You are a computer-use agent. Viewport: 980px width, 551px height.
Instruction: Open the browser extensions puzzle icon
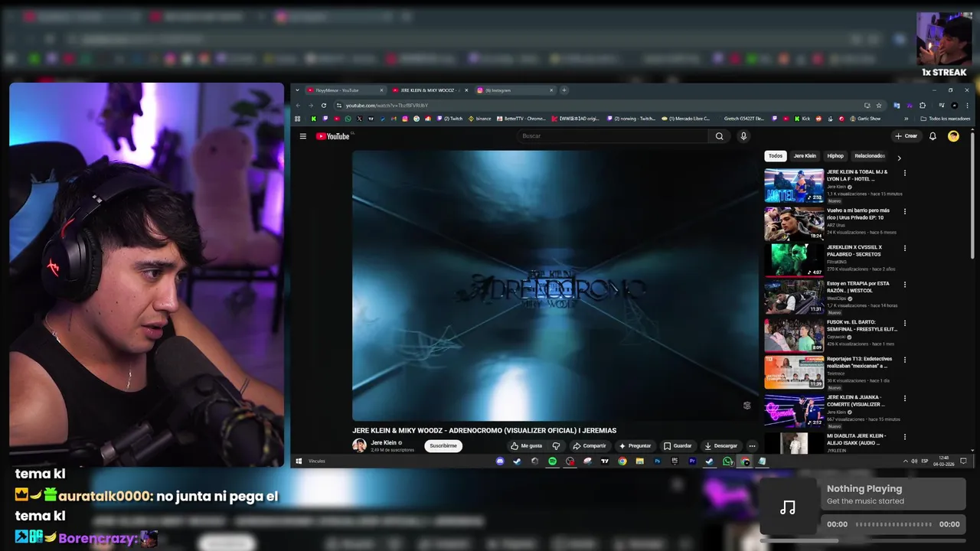(923, 106)
